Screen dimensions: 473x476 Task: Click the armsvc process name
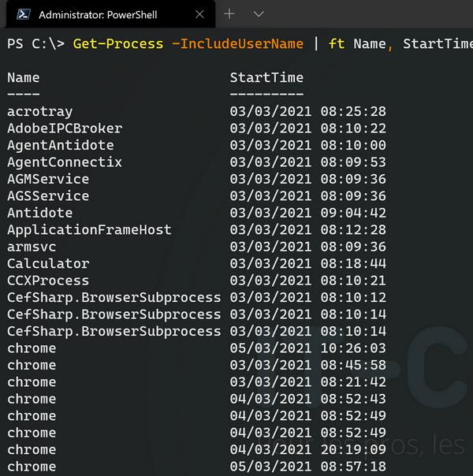click(x=32, y=247)
